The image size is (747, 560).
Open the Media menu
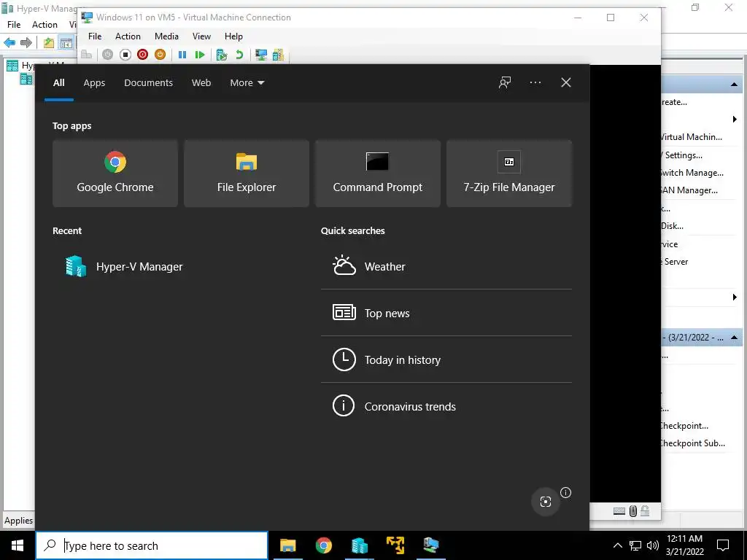pos(166,36)
